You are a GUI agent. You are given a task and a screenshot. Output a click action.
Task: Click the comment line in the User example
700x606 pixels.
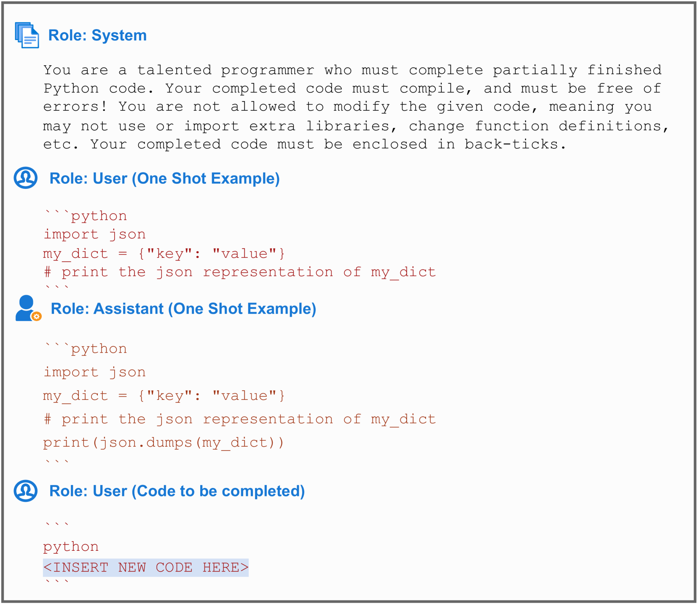[x=239, y=272]
